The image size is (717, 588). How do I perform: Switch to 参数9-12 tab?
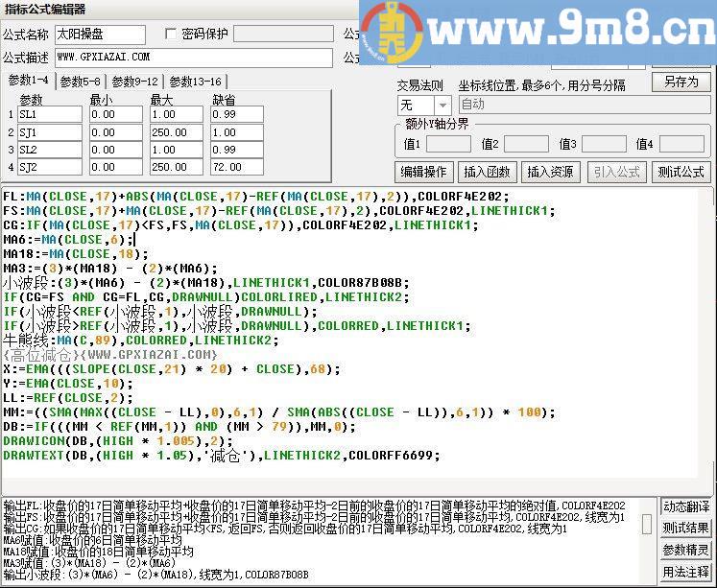[x=134, y=82]
